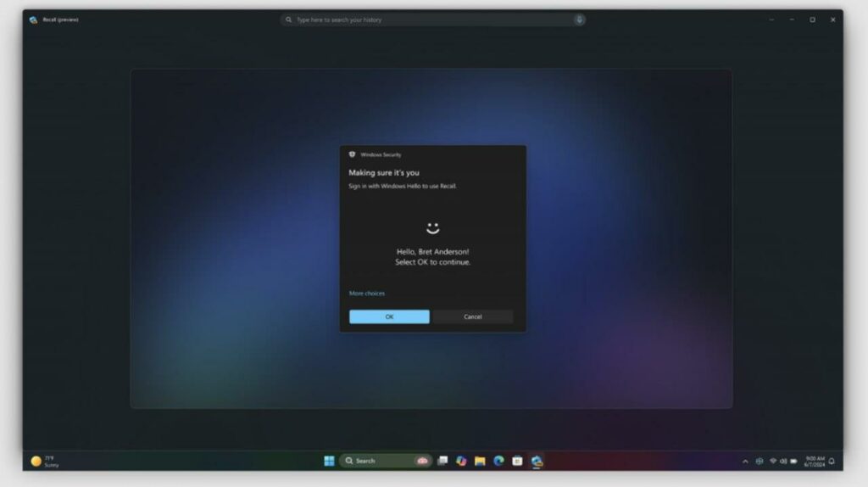
Task: Click the More choices link
Action: pos(367,294)
